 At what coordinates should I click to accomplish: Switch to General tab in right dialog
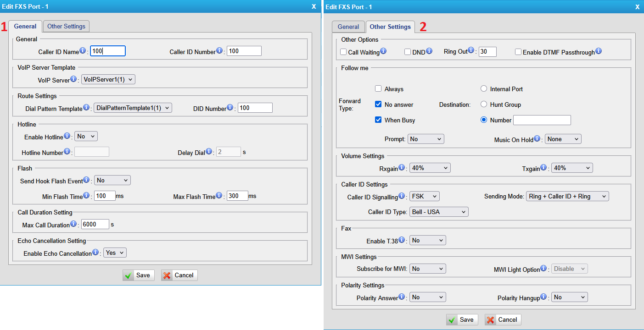[348, 27]
